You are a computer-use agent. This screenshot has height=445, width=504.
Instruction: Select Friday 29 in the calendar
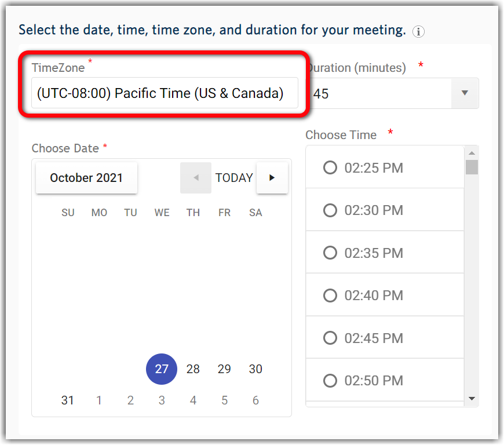pyautogui.click(x=224, y=369)
